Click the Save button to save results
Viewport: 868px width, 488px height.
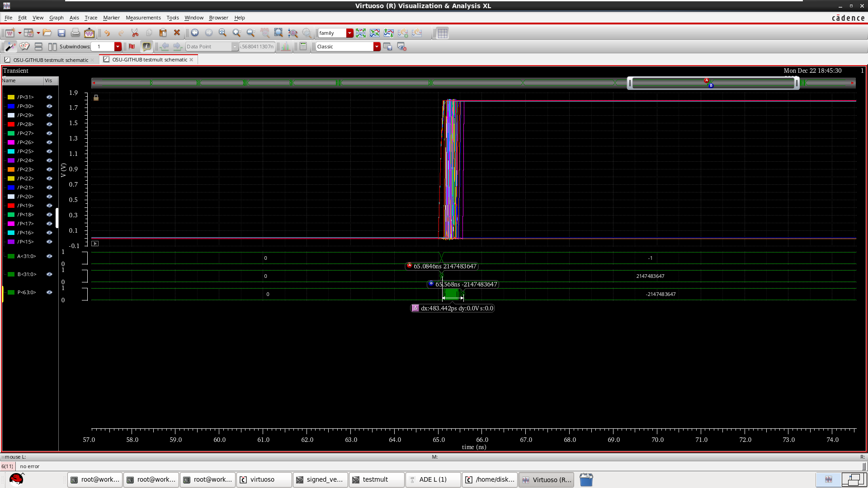[x=61, y=33]
